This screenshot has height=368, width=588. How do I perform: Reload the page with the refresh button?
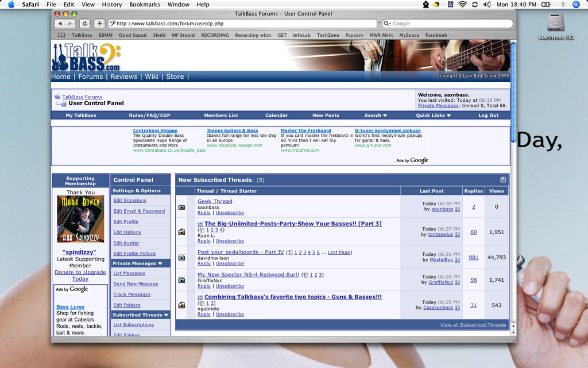coord(85,23)
